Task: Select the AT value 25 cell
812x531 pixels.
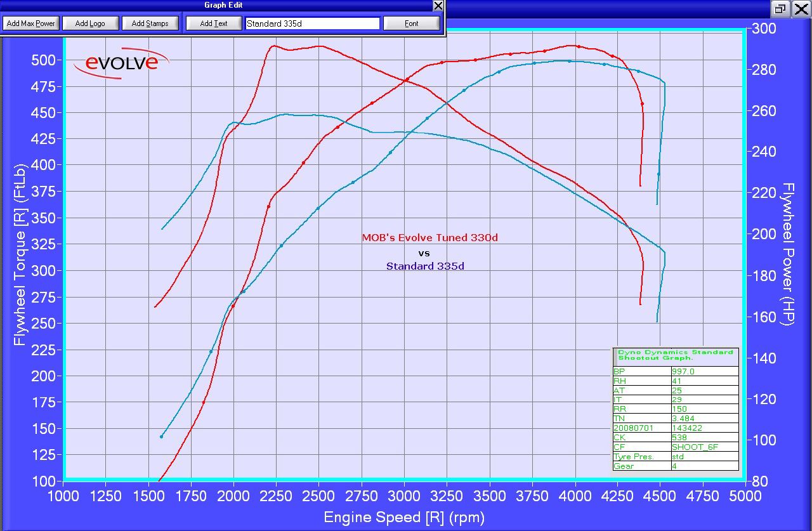Action: pyautogui.click(x=704, y=390)
